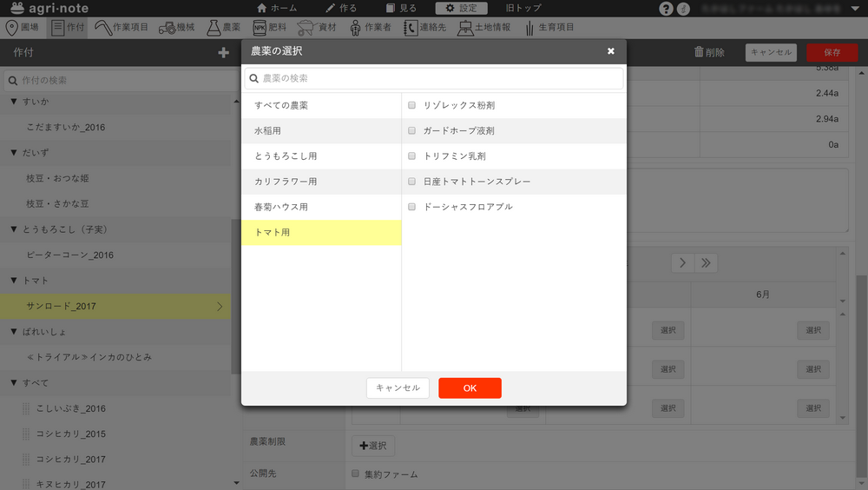This screenshot has width=868, height=490.
Task: Select カリフラワー用 category
Action: [321, 182]
